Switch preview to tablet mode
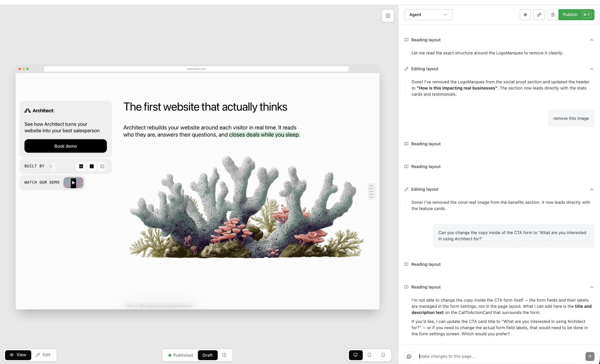Image resolution: width=600 pixels, height=364 pixels. click(369, 355)
